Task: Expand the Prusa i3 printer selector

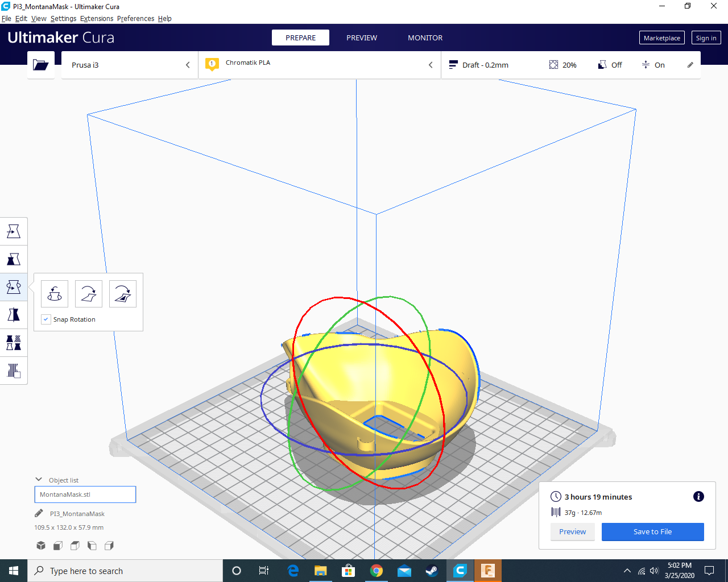Action: [130, 65]
